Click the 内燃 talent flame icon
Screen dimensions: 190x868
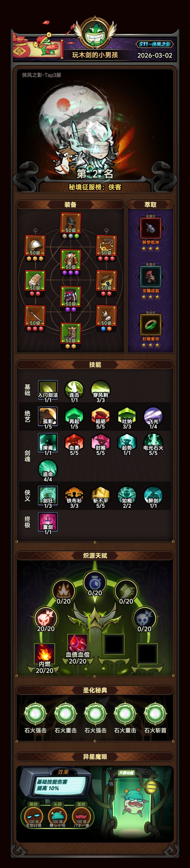click(x=44, y=652)
